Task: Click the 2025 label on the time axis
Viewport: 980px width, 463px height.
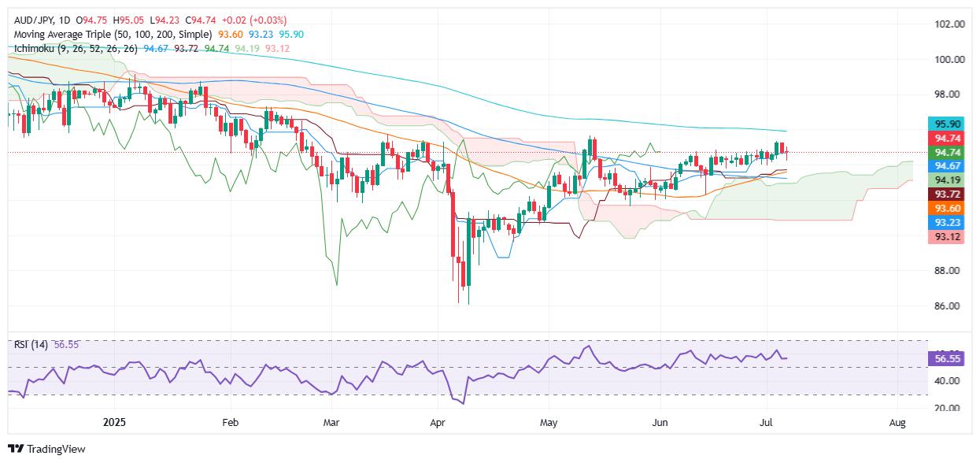Action: tap(113, 423)
